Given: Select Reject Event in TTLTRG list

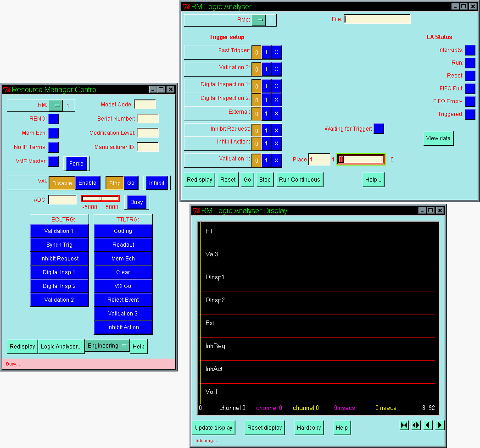Looking at the screenshot, I should 123,300.
